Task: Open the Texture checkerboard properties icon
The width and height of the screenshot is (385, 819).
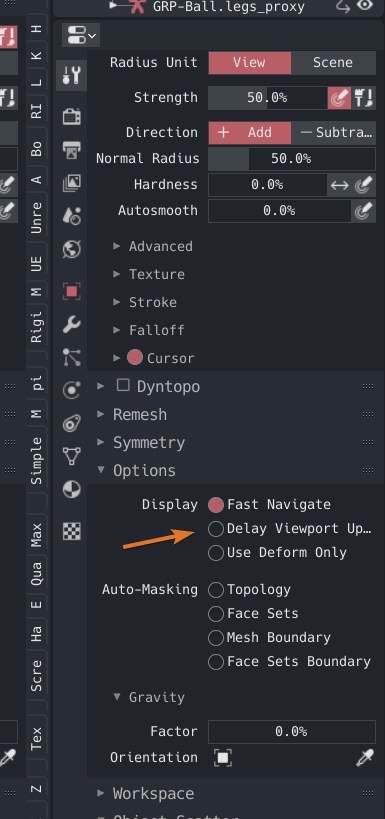Action: point(71,531)
